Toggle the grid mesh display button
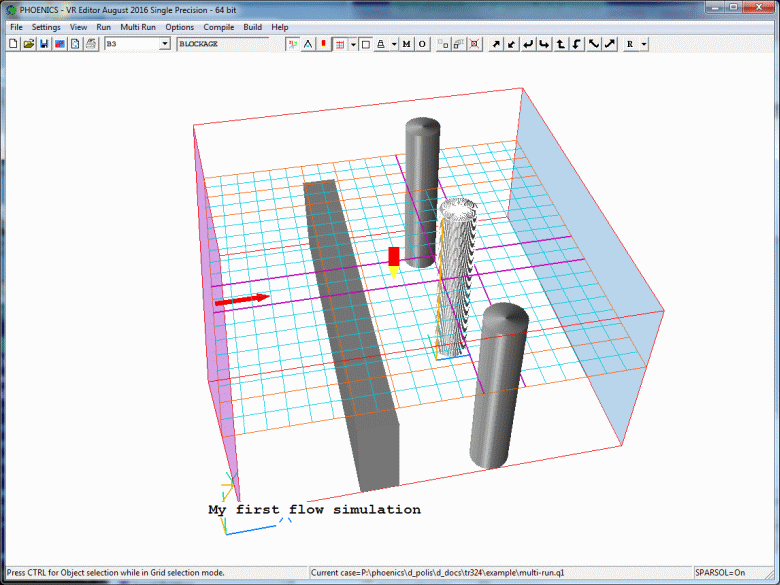780x585 pixels. coord(340,44)
